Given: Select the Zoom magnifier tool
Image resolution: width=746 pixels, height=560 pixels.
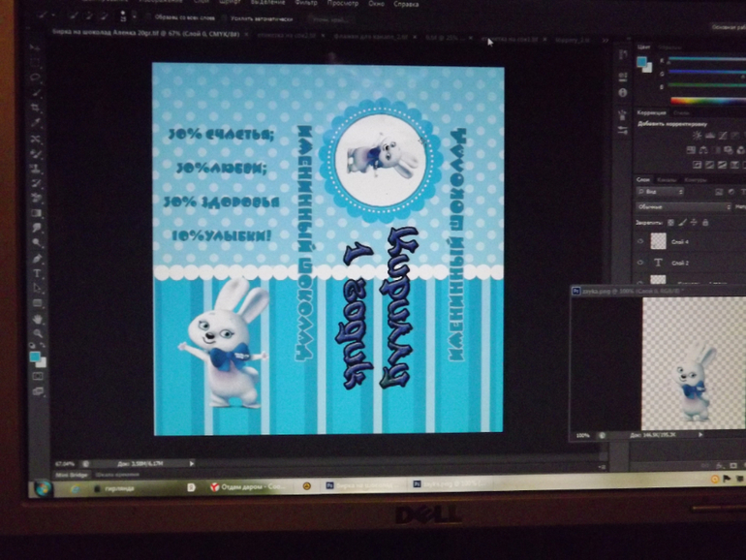Looking at the screenshot, I should click(38, 332).
